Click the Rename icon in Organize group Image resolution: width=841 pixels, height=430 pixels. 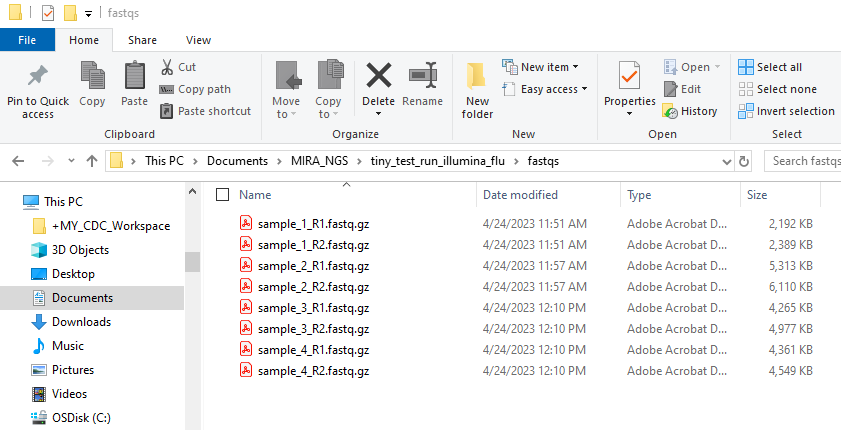(422, 78)
